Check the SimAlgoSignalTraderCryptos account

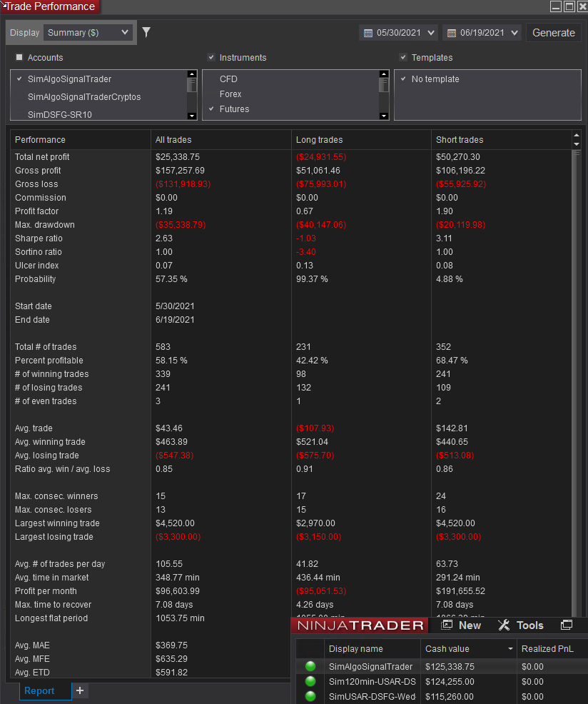(19, 97)
